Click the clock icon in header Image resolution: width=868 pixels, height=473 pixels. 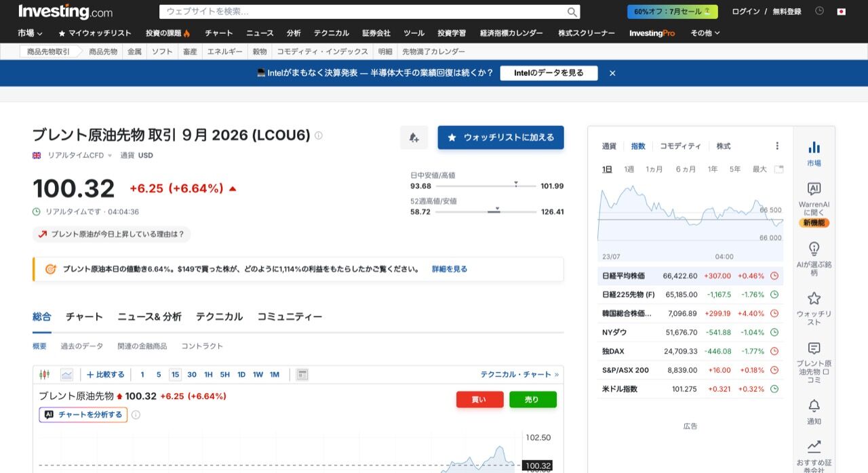pos(819,11)
